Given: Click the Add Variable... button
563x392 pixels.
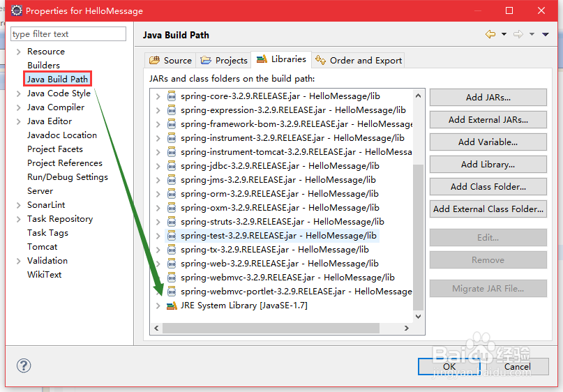Looking at the screenshot, I should tap(488, 142).
